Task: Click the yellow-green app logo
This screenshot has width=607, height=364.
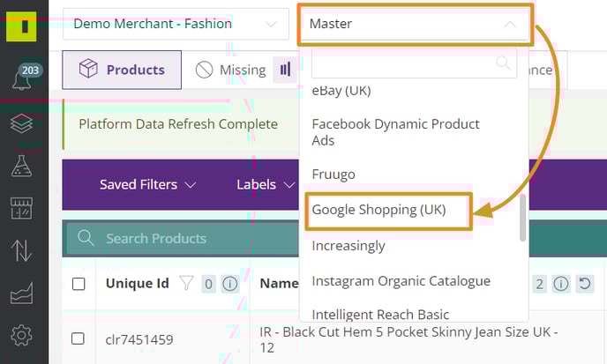Action: (x=21, y=26)
